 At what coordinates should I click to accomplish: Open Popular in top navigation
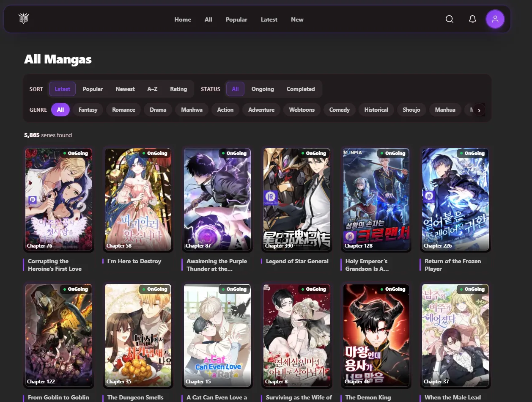click(x=236, y=19)
